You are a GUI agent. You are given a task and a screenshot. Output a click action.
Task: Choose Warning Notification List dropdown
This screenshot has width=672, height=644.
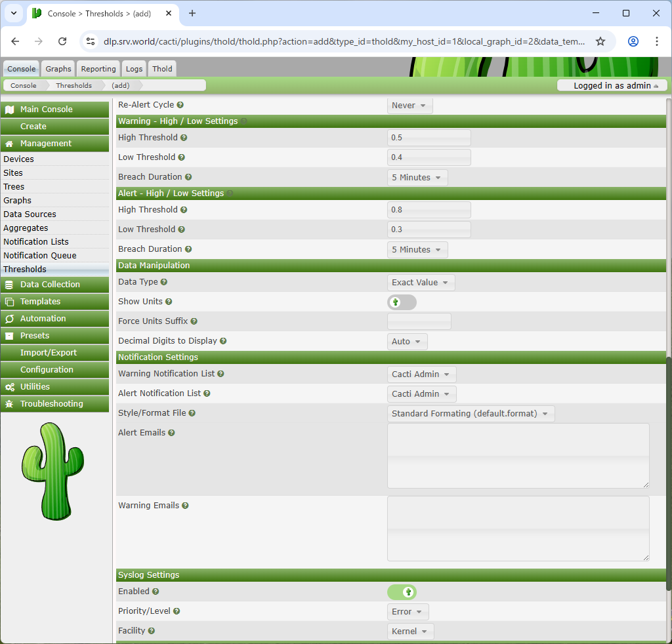421,374
